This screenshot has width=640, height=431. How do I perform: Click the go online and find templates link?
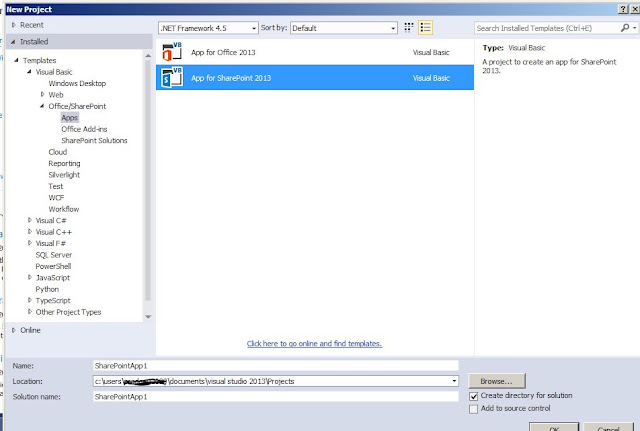point(314,344)
